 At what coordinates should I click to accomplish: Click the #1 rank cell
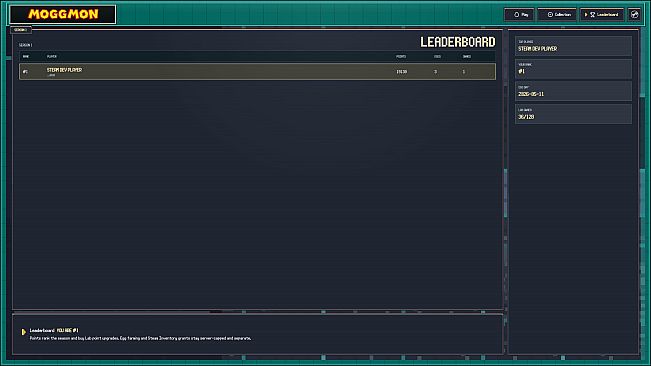click(x=25, y=72)
